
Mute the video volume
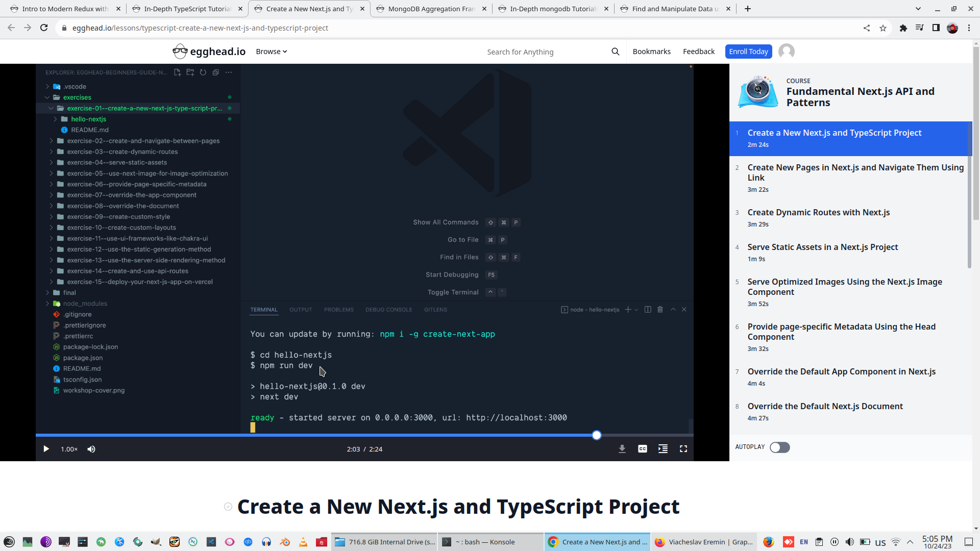coord(91,448)
